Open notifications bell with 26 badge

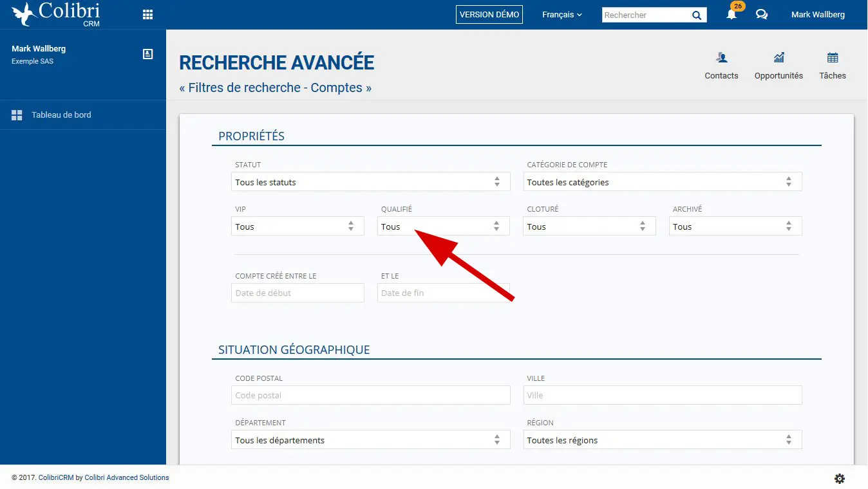[x=732, y=14]
